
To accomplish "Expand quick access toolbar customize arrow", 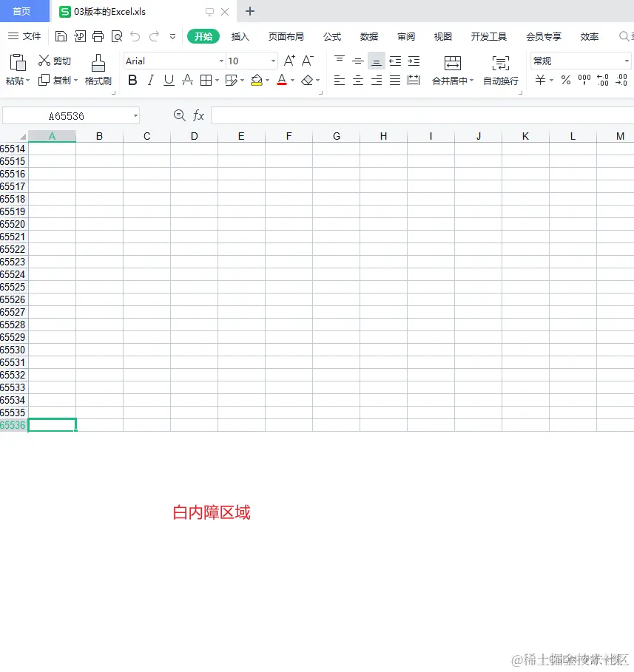I will pos(172,37).
